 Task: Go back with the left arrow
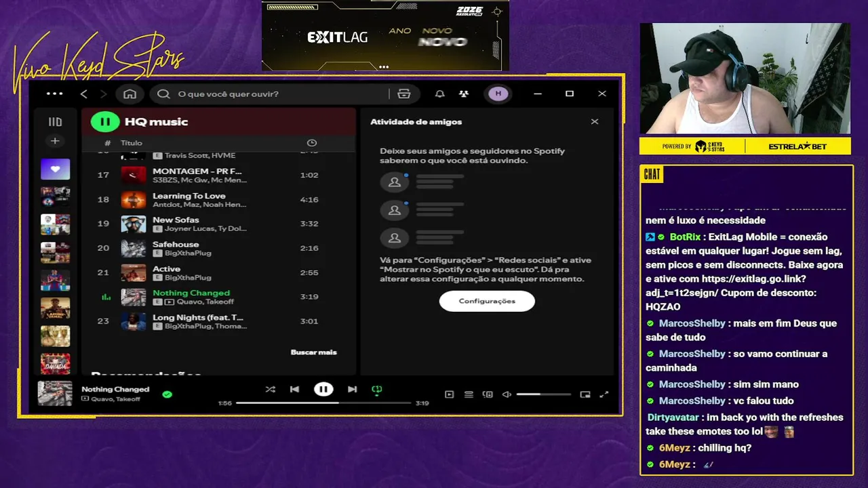pyautogui.click(x=84, y=94)
